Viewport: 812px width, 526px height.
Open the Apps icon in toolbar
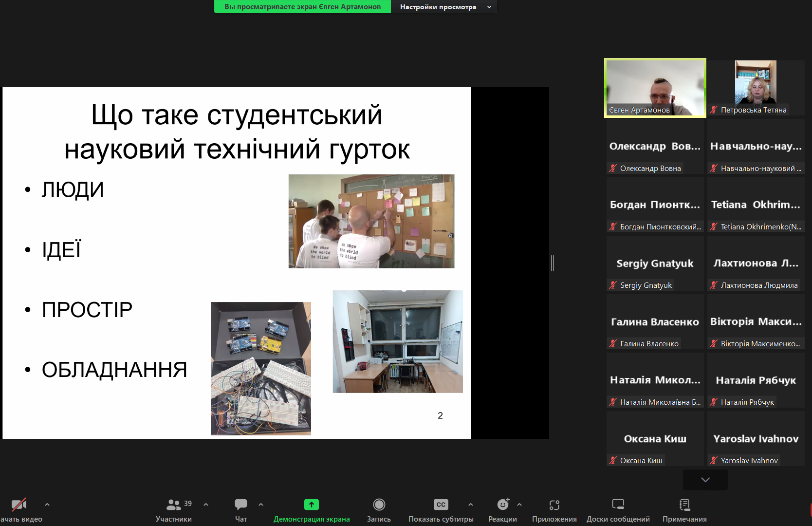(x=554, y=505)
